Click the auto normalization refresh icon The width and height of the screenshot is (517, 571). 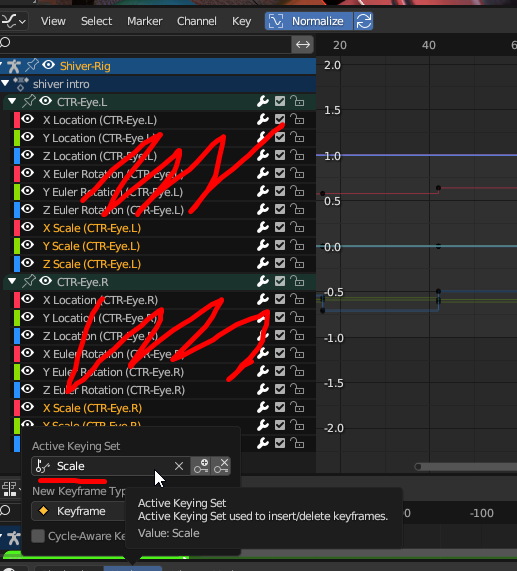(363, 21)
